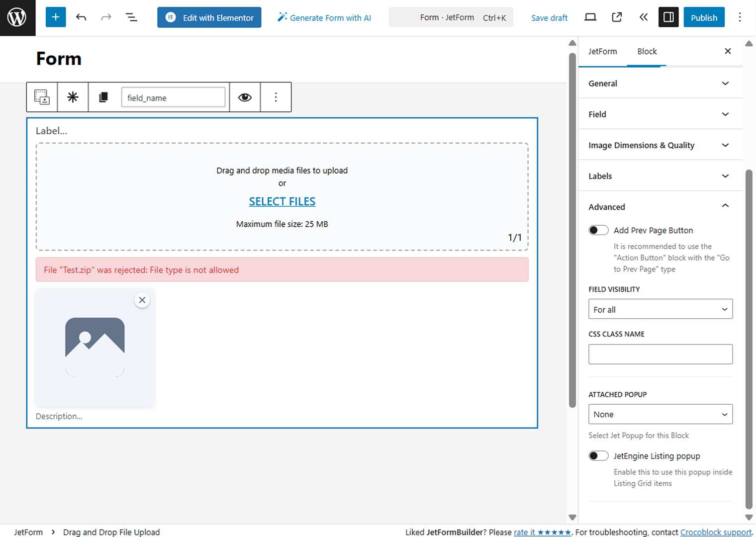Click the double chevron collapse icon
This screenshot has height=537, width=756.
tap(643, 17)
